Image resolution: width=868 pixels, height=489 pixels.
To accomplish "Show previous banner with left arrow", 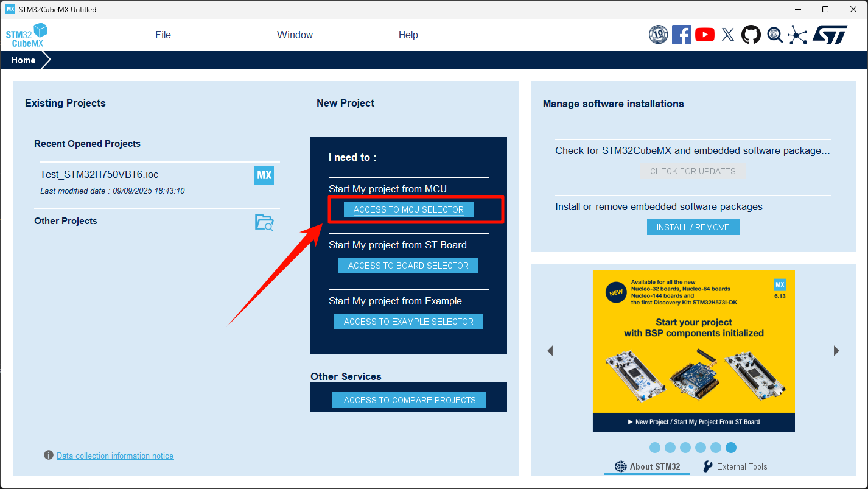I will 550,351.
